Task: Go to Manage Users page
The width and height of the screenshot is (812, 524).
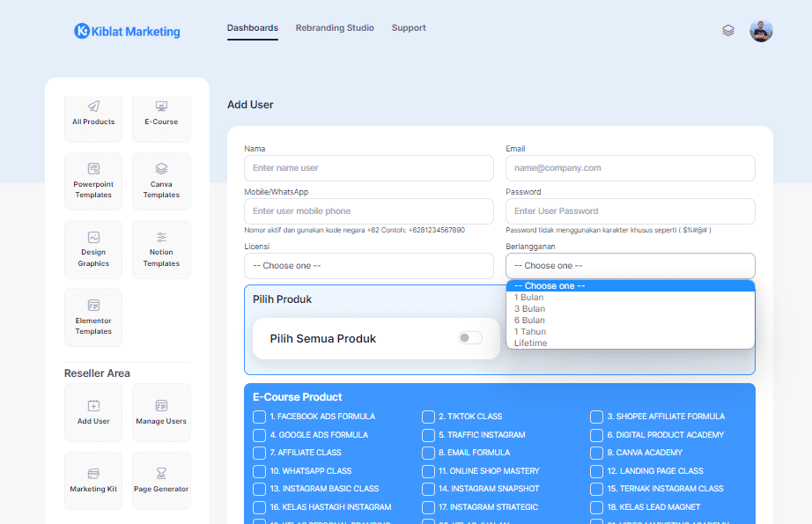Action: click(161, 413)
